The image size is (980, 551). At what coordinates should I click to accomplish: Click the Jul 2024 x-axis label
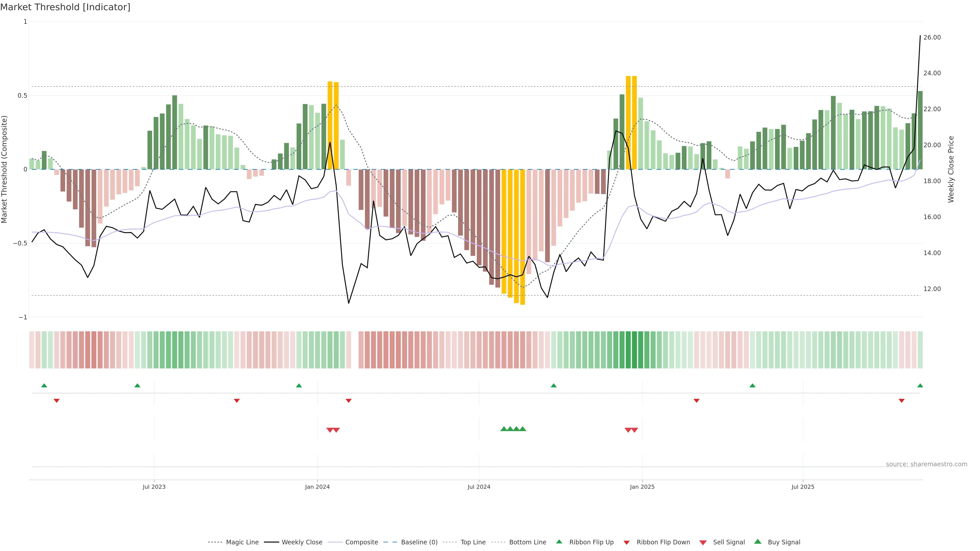click(479, 487)
